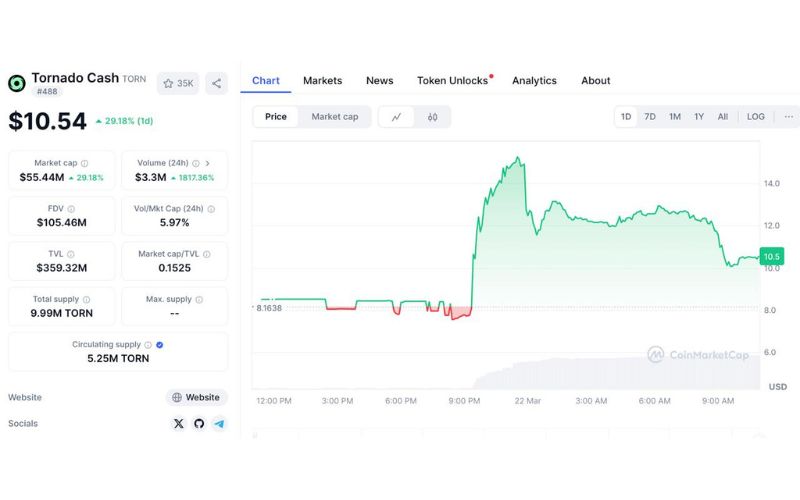Switch to candlestick chart view icon
Screen dimensions: 800x500
click(x=433, y=117)
